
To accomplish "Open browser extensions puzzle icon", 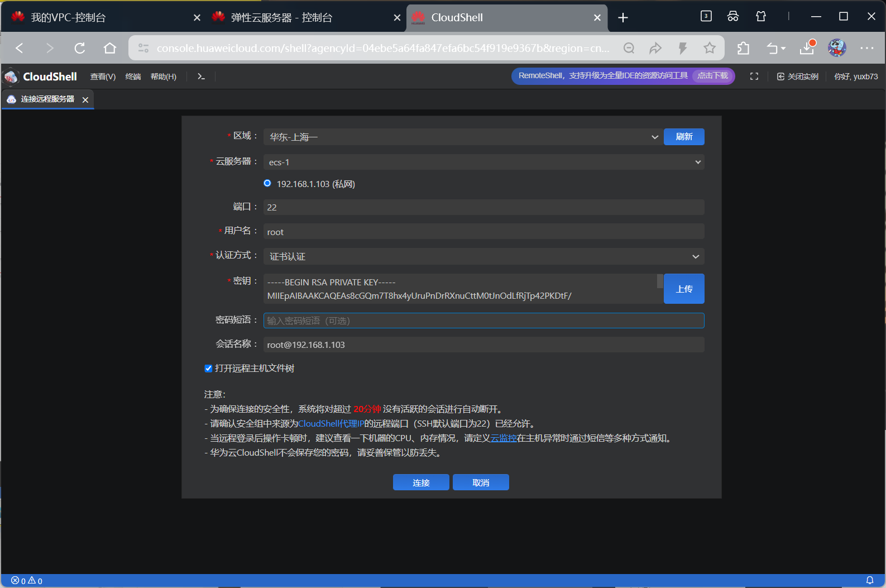I will (743, 48).
